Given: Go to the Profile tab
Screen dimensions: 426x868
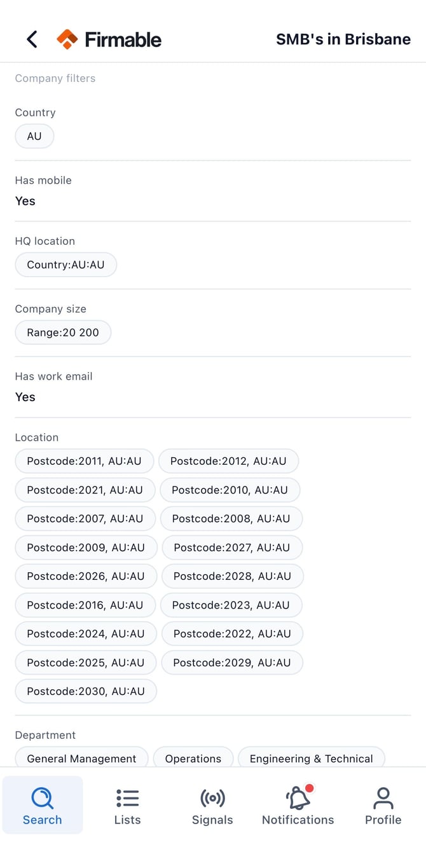Looking at the screenshot, I should pos(383,805).
